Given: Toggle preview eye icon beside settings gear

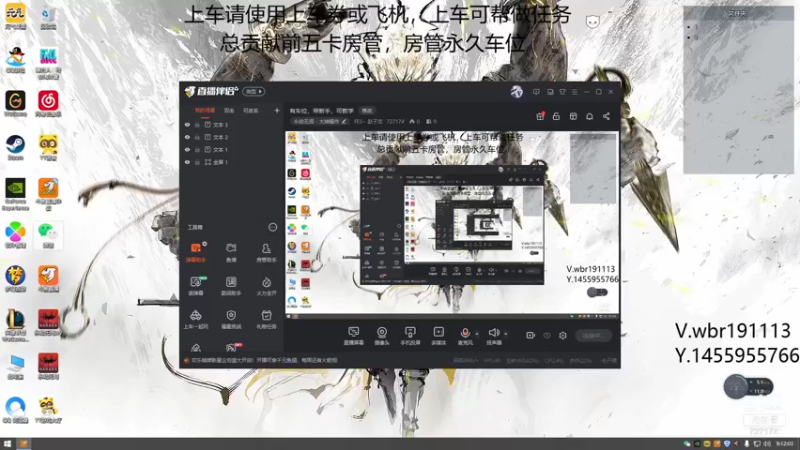Looking at the screenshot, I should pos(546,335).
